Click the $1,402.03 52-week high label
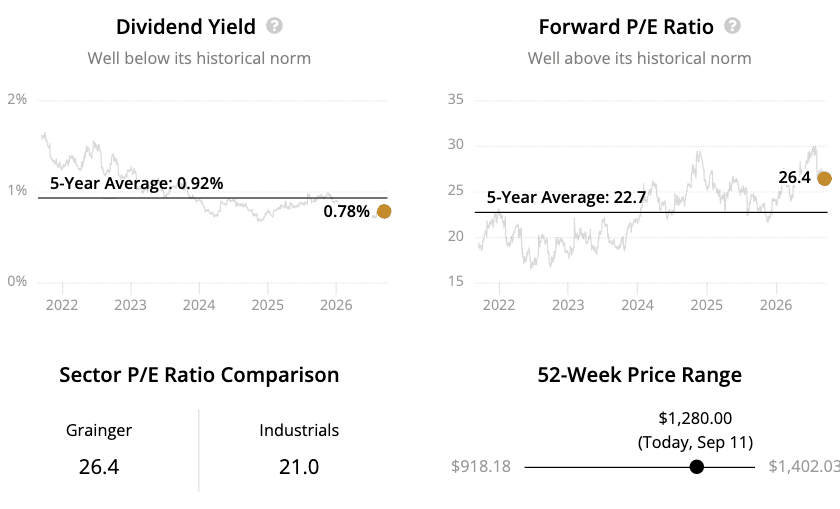 [804, 466]
